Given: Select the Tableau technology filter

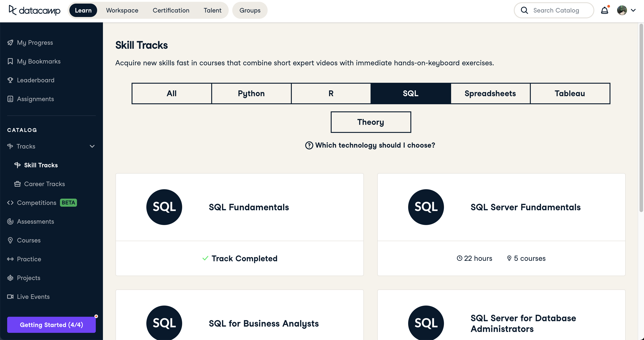Looking at the screenshot, I should click(x=570, y=93).
